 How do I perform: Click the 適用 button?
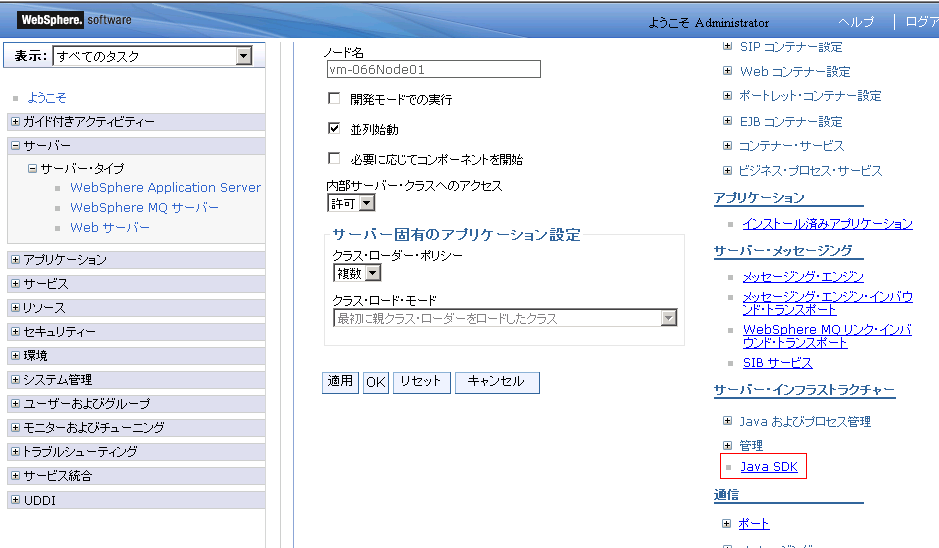click(340, 382)
